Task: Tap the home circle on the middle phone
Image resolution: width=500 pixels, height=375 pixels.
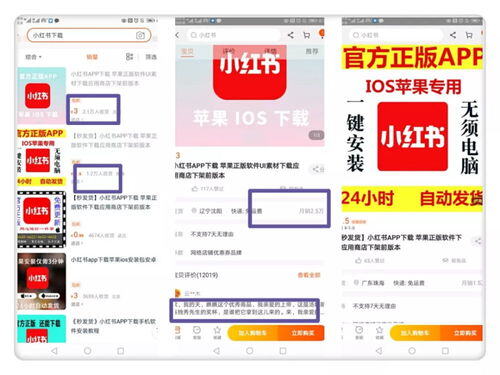Action: tap(250, 351)
